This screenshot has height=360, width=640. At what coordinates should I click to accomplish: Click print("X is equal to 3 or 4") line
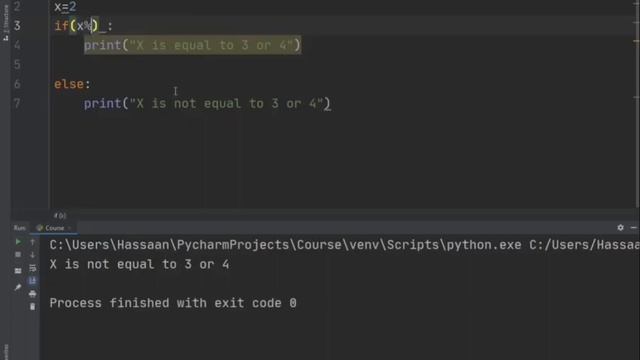(x=192, y=45)
